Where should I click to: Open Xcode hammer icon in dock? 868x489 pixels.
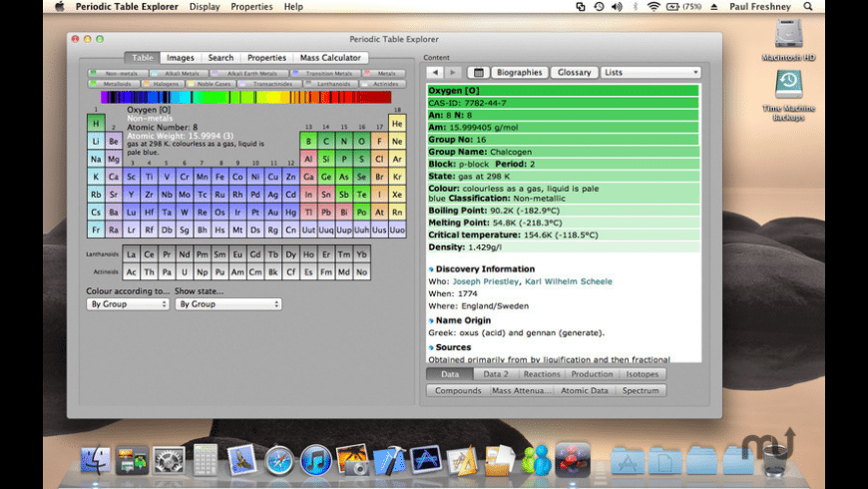pos(389,460)
